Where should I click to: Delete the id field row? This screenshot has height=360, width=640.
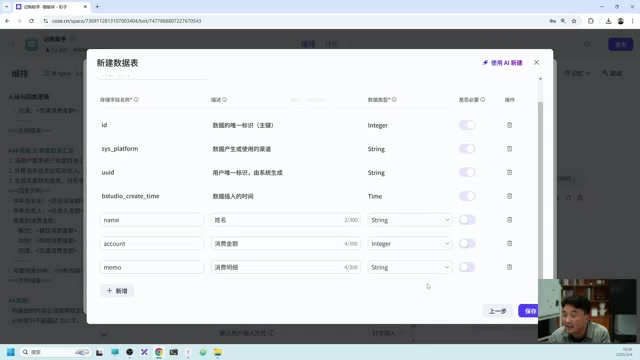point(509,125)
